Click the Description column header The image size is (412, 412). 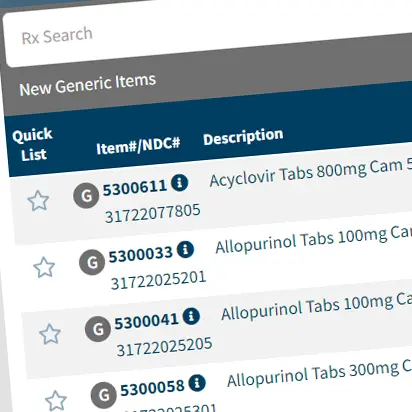click(243, 136)
